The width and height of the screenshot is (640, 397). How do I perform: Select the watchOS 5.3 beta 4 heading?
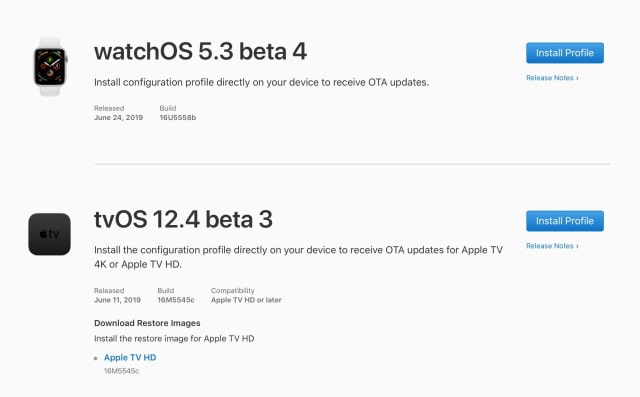(x=200, y=52)
